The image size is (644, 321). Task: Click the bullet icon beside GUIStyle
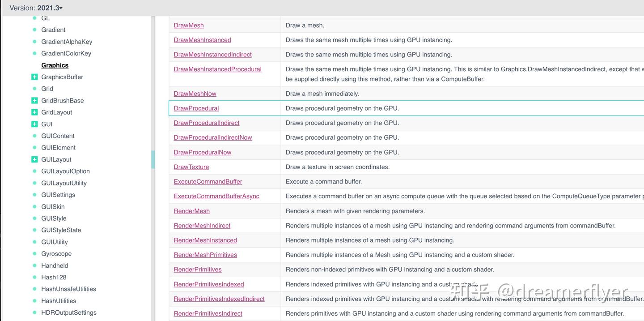(34, 218)
